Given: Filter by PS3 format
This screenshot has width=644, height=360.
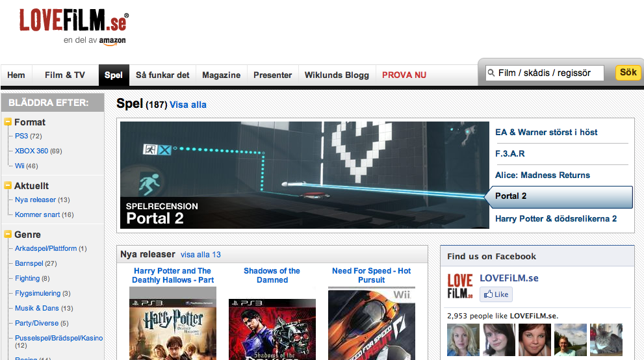Looking at the screenshot, I should click(21, 136).
